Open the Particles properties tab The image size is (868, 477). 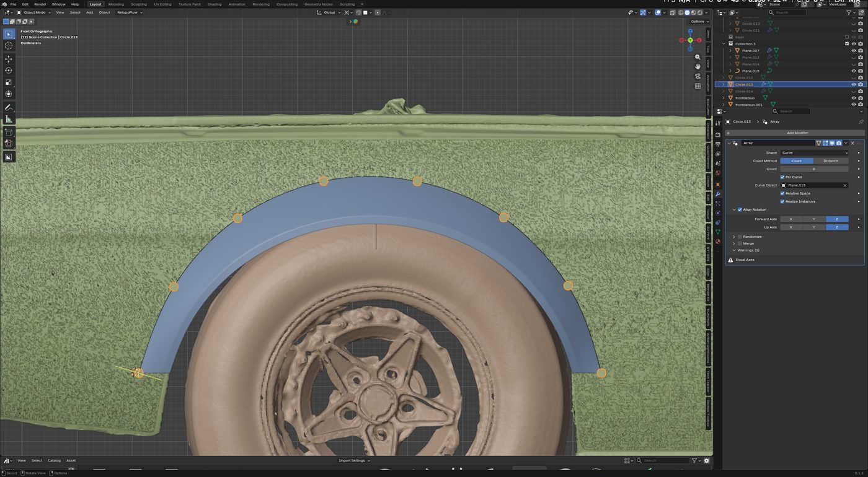pyautogui.click(x=718, y=203)
